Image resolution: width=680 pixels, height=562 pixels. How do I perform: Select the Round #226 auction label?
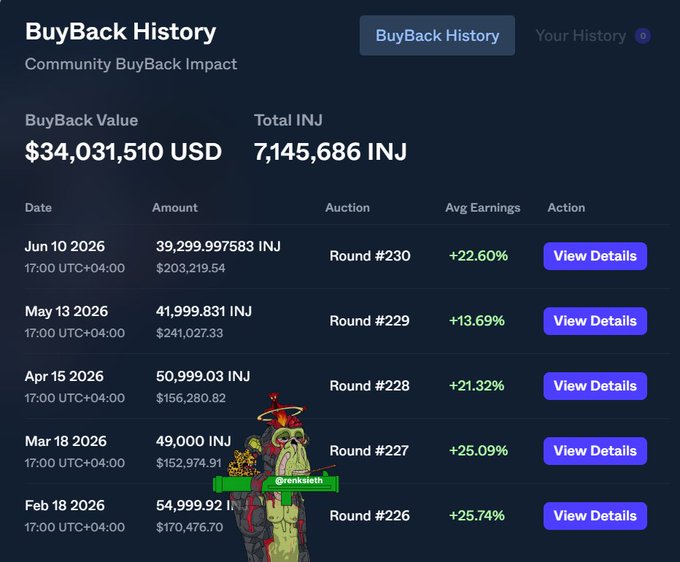[369, 516]
